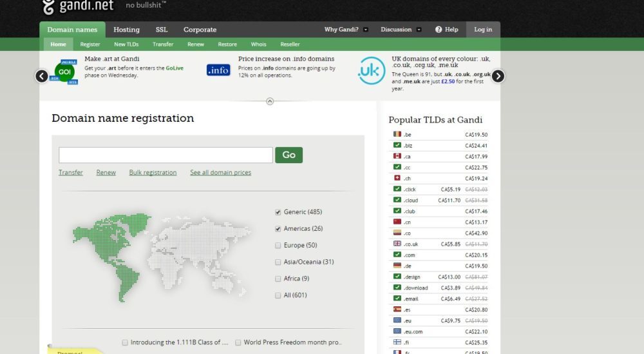
Task: Open the Discussion dropdown menu
Action: tap(419, 30)
